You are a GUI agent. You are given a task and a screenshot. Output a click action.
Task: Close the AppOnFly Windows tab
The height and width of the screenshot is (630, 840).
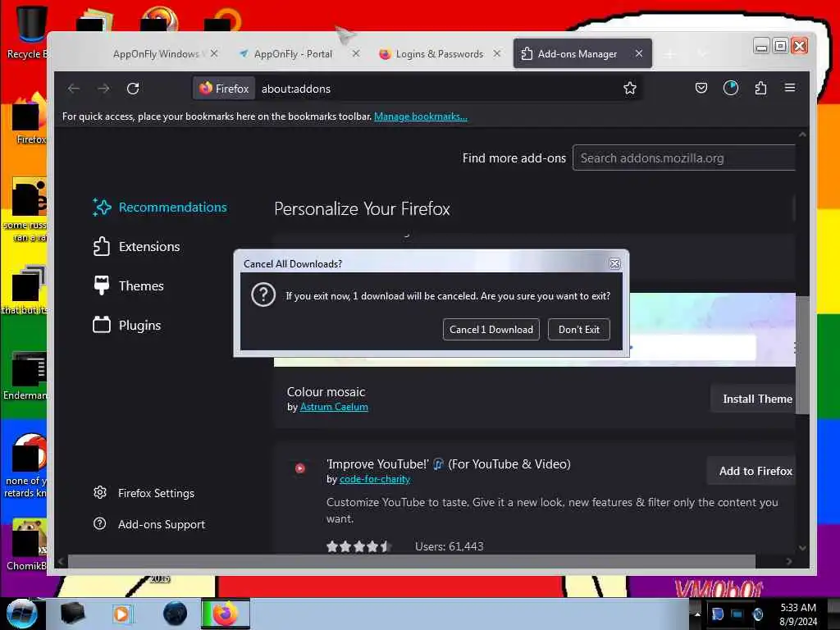214,53
